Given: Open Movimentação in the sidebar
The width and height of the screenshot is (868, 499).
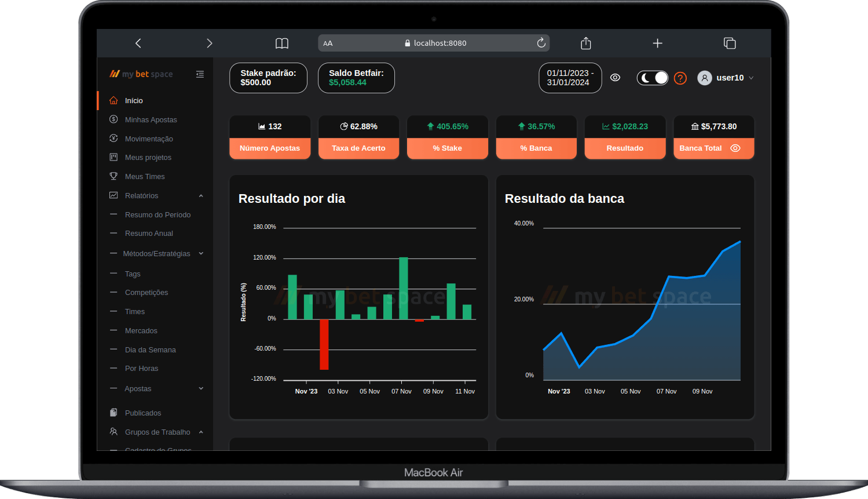Looking at the screenshot, I should point(149,139).
